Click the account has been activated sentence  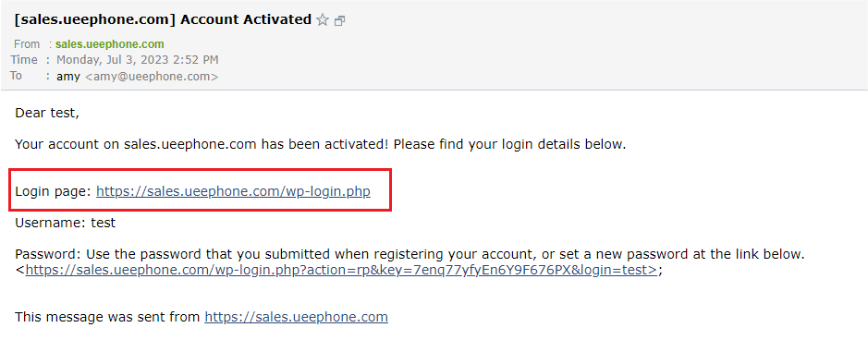[x=321, y=144]
